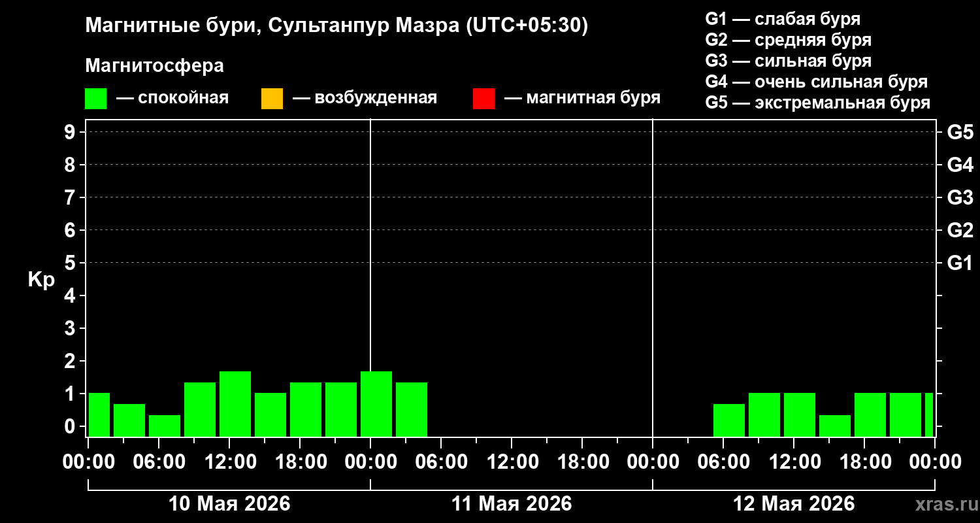Viewport: 980px width, 523px height.
Task: Click the 'G1 — слабая буря' legend line
Action: pyautogui.click(x=783, y=18)
